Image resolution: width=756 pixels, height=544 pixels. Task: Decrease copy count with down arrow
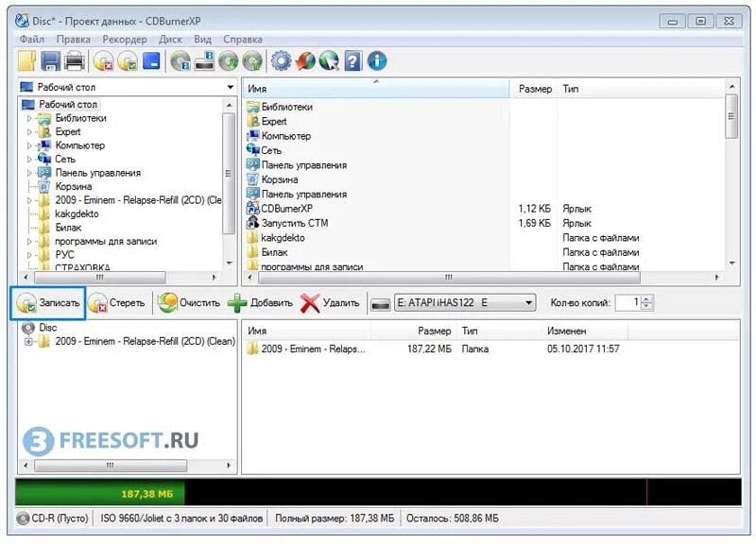pos(647,307)
